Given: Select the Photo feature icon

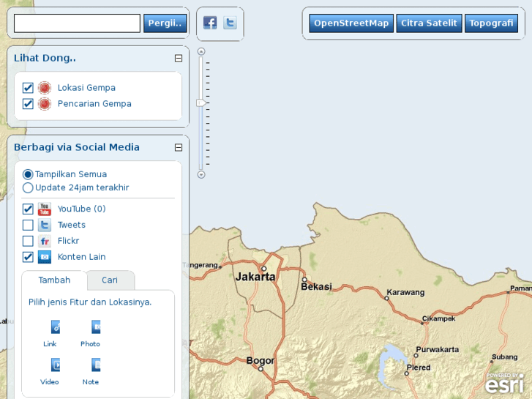Looking at the screenshot, I should [x=94, y=327].
